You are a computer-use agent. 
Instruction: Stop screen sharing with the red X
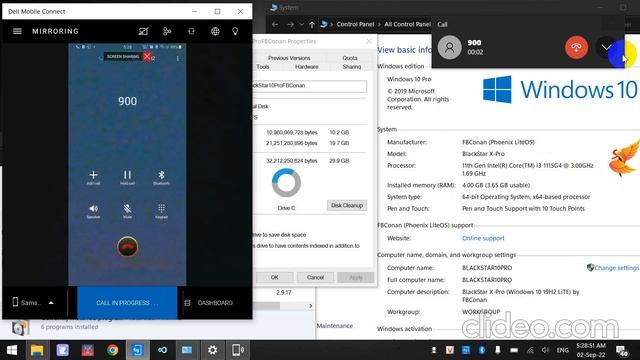click(147, 56)
